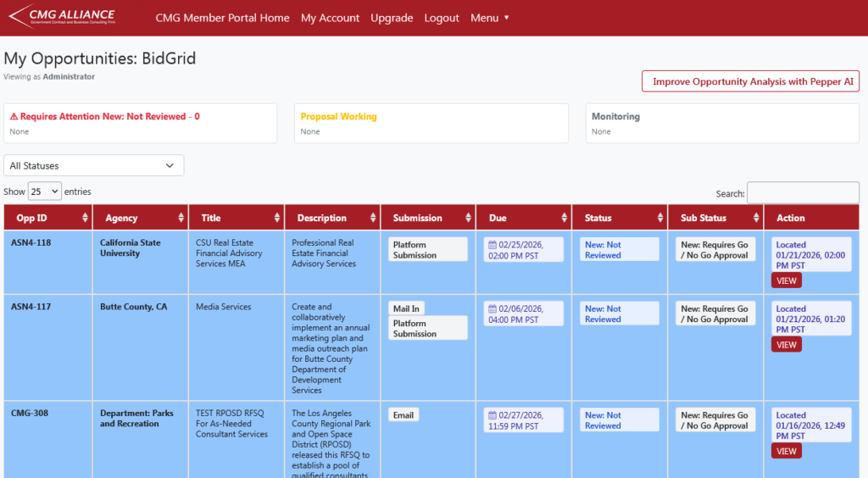Open the All Statuses filter dropdown
The width and height of the screenshot is (868, 478).
[x=93, y=165]
